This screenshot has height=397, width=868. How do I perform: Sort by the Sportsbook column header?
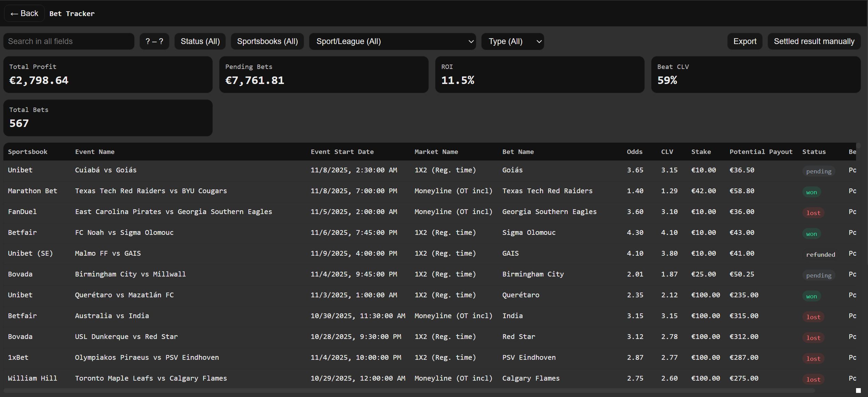[28, 152]
